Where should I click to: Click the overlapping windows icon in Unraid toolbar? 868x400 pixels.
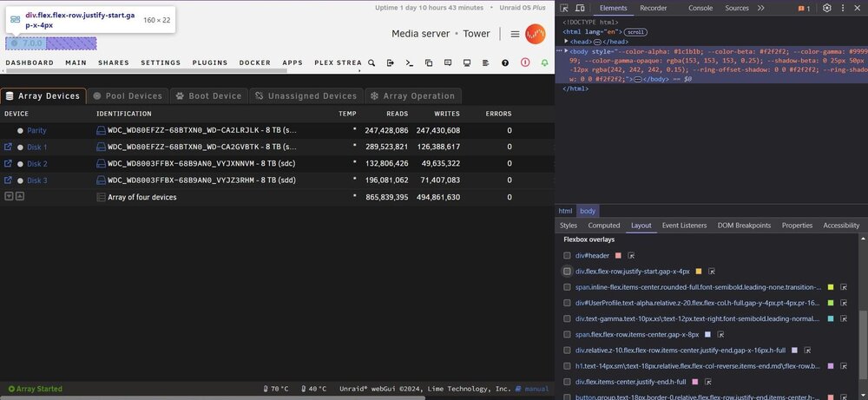(429, 63)
